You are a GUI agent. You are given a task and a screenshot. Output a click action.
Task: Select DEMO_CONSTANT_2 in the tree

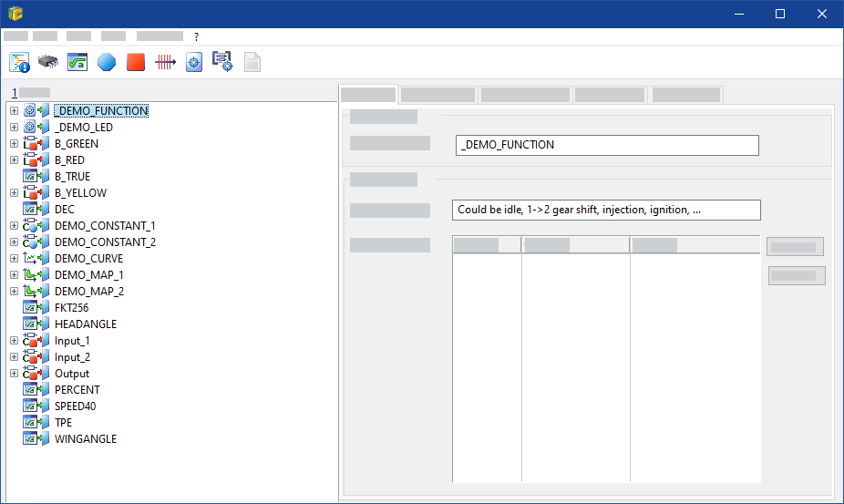pos(105,242)
